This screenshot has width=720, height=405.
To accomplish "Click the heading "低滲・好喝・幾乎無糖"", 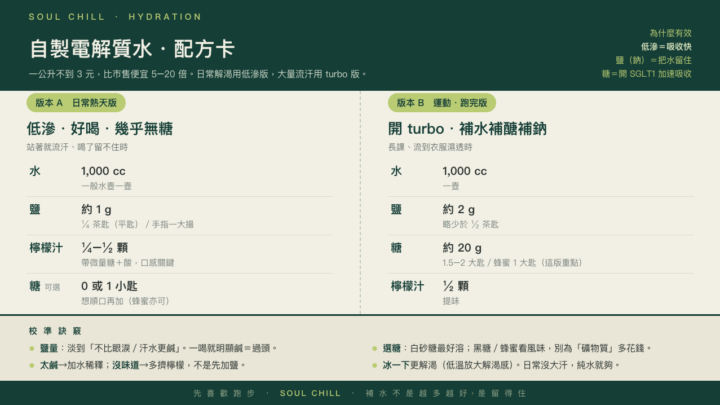I will point(100,129).
